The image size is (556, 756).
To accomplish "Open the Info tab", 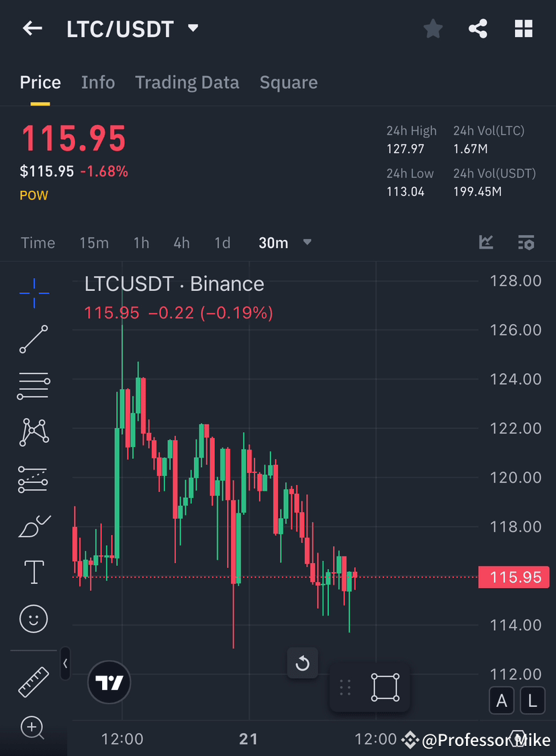I will click(98, 82).
